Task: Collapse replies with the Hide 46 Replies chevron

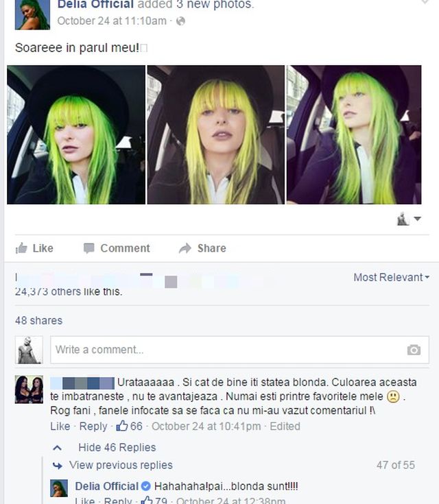Action: tap(57, 447)
